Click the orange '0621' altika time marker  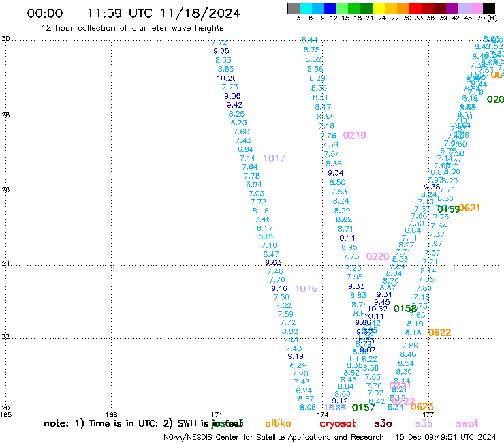coord(469,208)
